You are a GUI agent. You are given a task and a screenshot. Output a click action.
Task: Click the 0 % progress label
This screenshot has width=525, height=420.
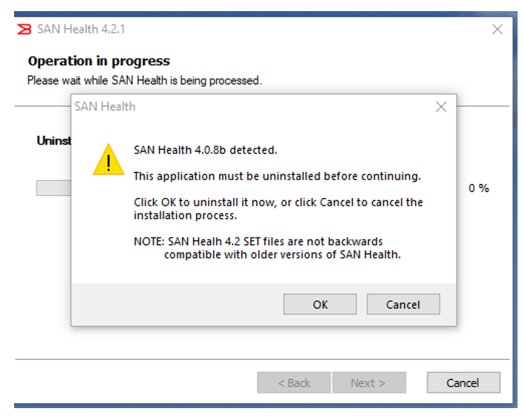coord(479,188)
